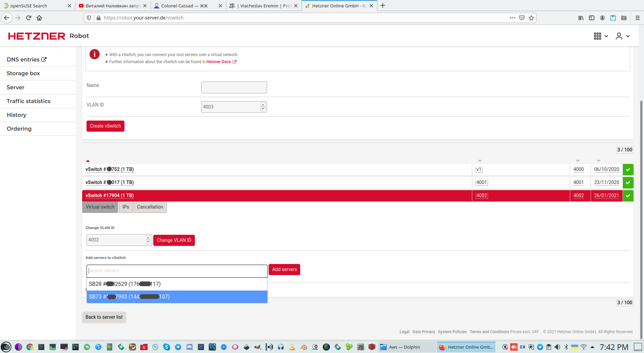Image resolution: width=644 pixels, height=353 pixels.
Task: Switch to the Colonel Cassad browser tab
Action: click(188, 6)
